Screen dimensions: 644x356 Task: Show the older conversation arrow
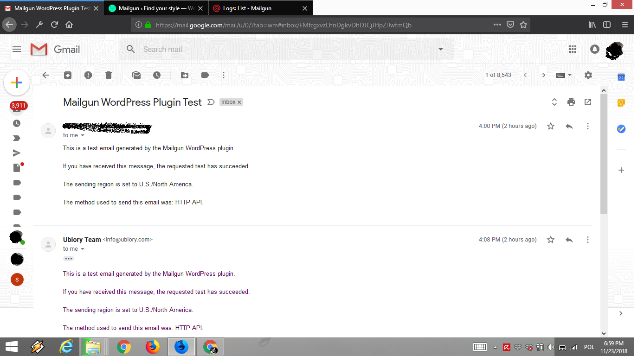pyautogui.click(x=544, y=75)
